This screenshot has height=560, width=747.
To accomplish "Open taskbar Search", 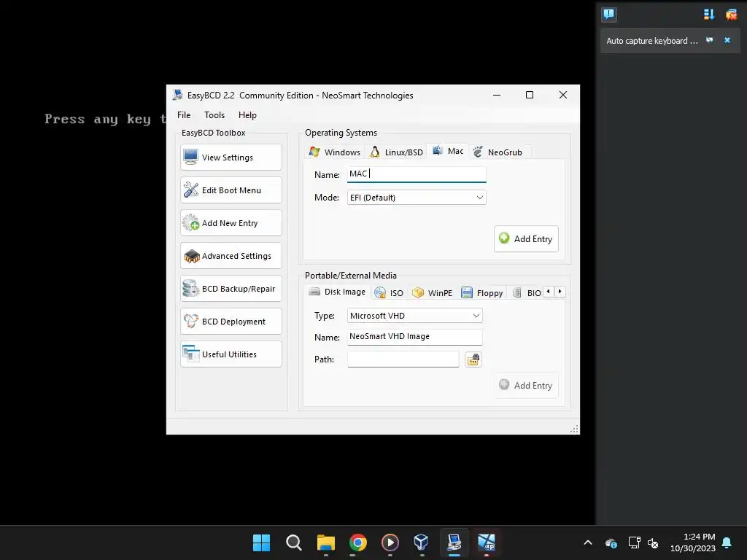I will click(x=293, y=542).
